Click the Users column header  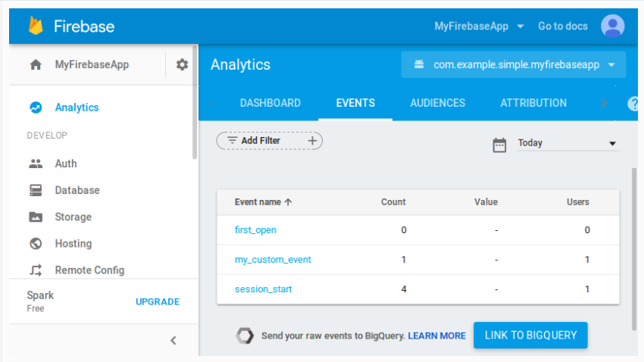578,202
